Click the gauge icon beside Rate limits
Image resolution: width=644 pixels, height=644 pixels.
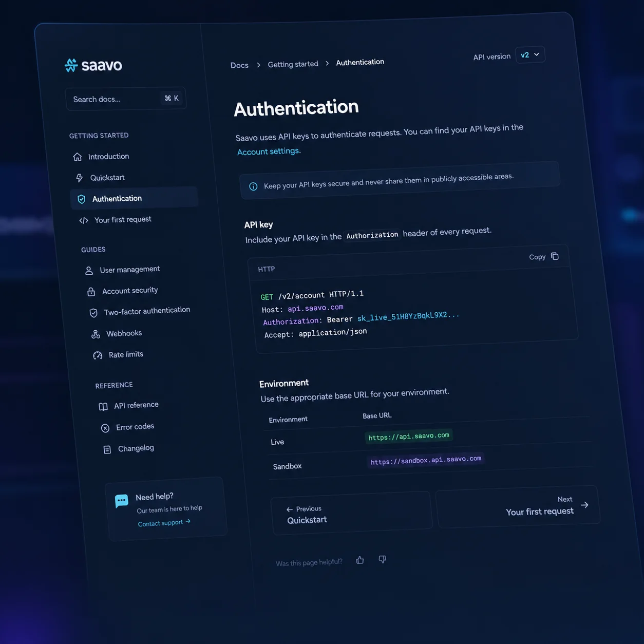coord(98,355)
